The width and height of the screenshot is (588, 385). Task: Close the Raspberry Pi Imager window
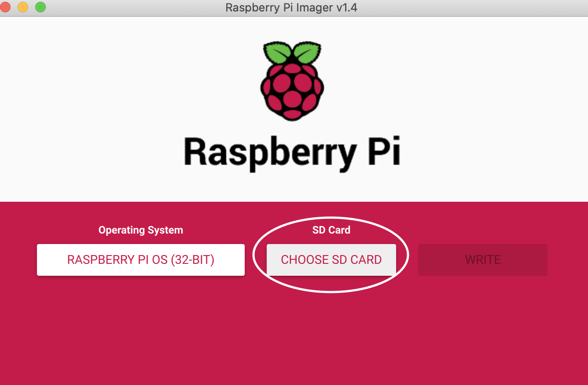pos(5,7)
